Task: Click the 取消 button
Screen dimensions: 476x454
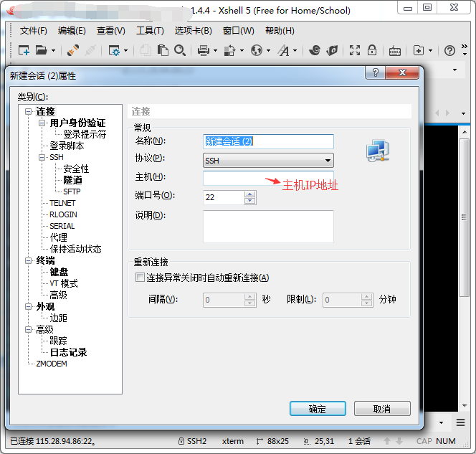Action: (x=382, y=408)
